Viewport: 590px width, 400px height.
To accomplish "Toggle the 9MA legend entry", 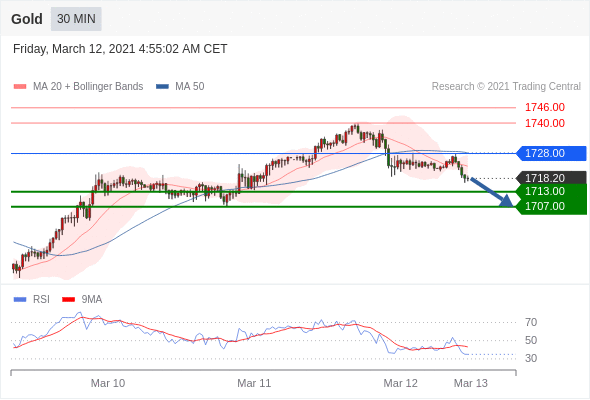I will (82, 300).
